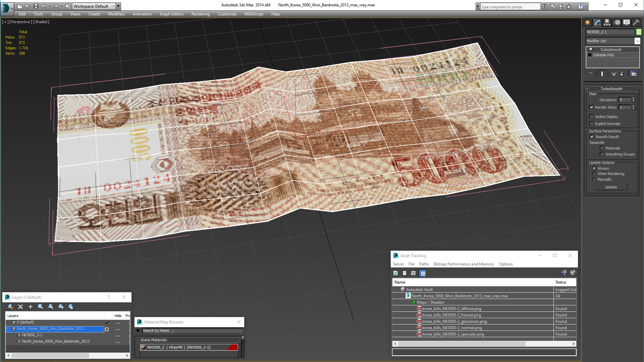Select the Always update option
Screen dimensions: 644x362
pos(594,168)
